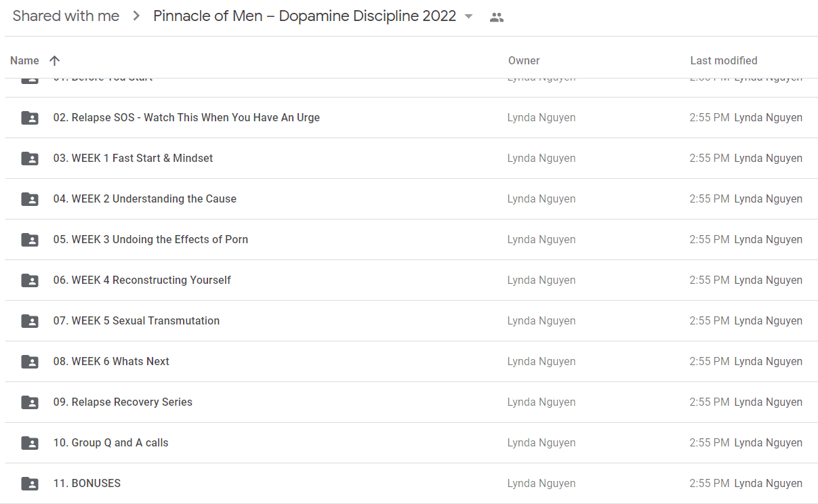
Task: Click the Last modified column header
Action: (x=724, y=60)
